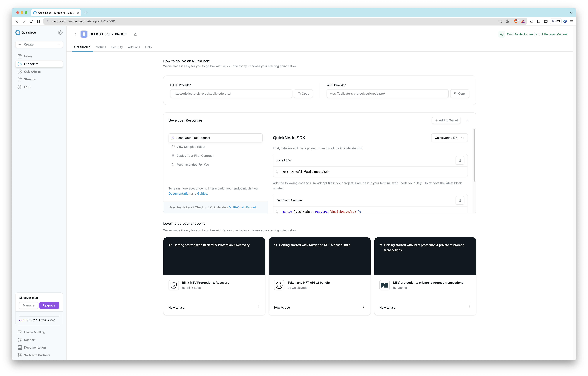
Task: Click the zoom magnifier in address bar
Action: [500, 21]
